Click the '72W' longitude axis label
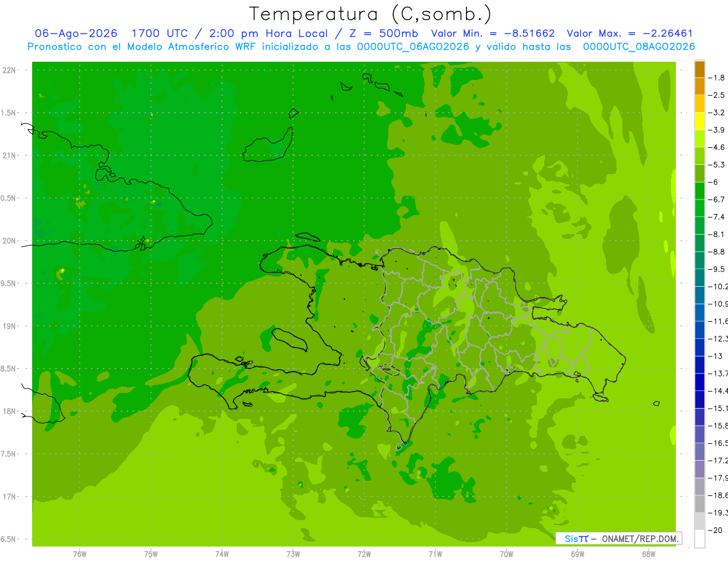 (364, 554)
